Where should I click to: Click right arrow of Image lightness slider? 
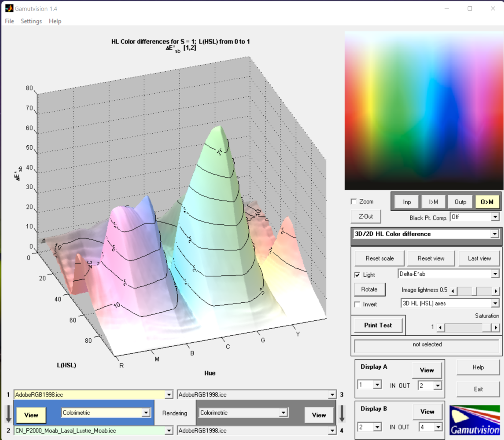(x=496, y=291)
